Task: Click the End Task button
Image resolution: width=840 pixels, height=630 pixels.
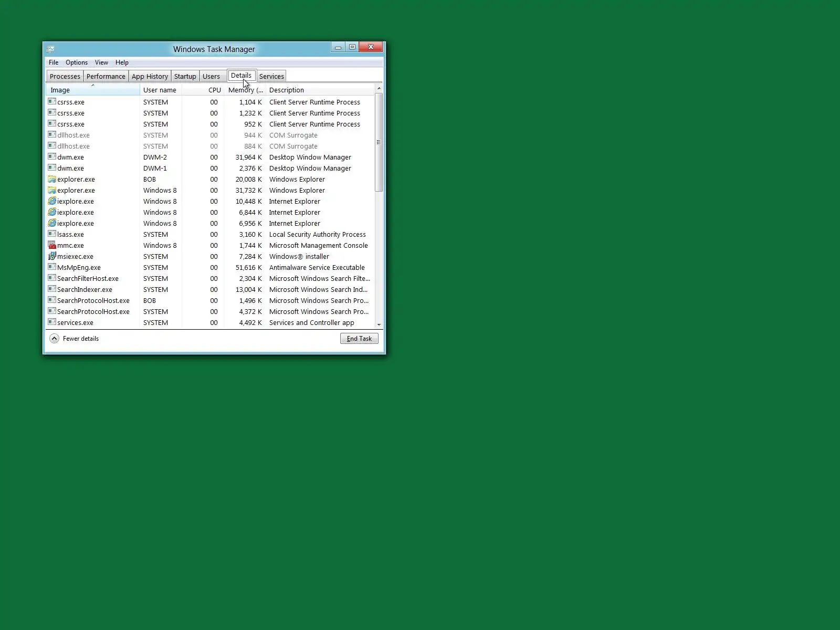Action: coord(359,339)
